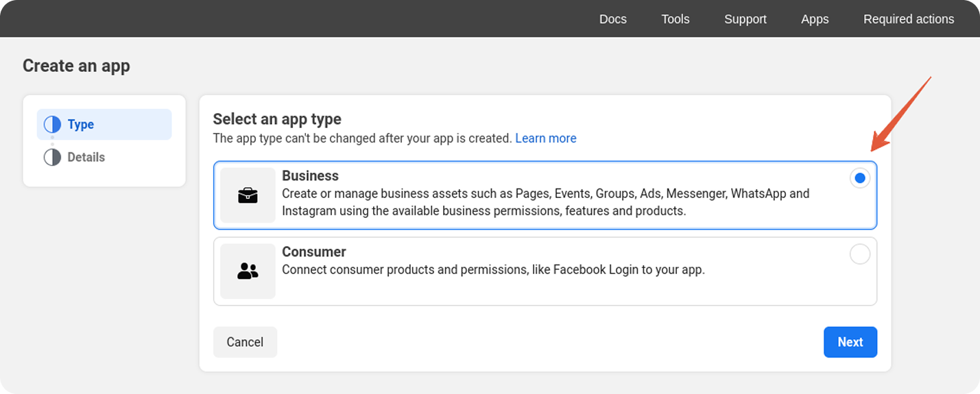Click the Consumer option title

tap(314, 252)
